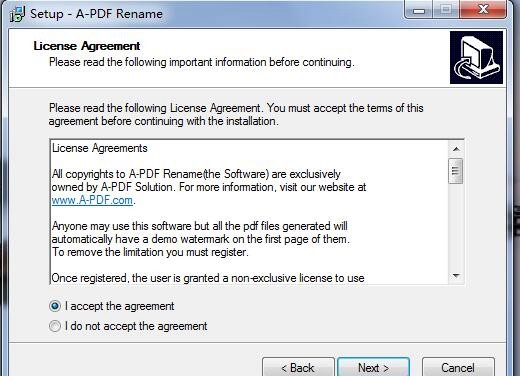This screenshot has height=376, width=520.
Task: Cancel the installation
Action: tap(458, 368)
